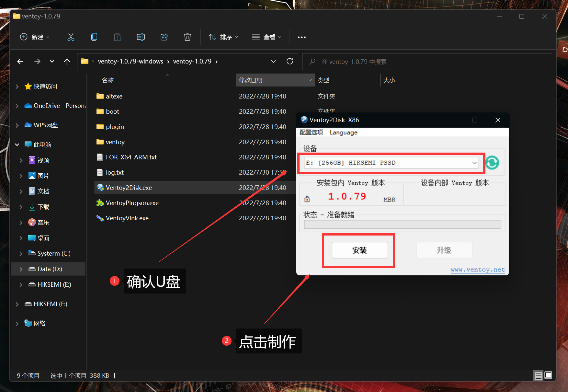Click the Copy icon in toolbar
This screenshot has width=568, height=392.
[x=94, y=37]
